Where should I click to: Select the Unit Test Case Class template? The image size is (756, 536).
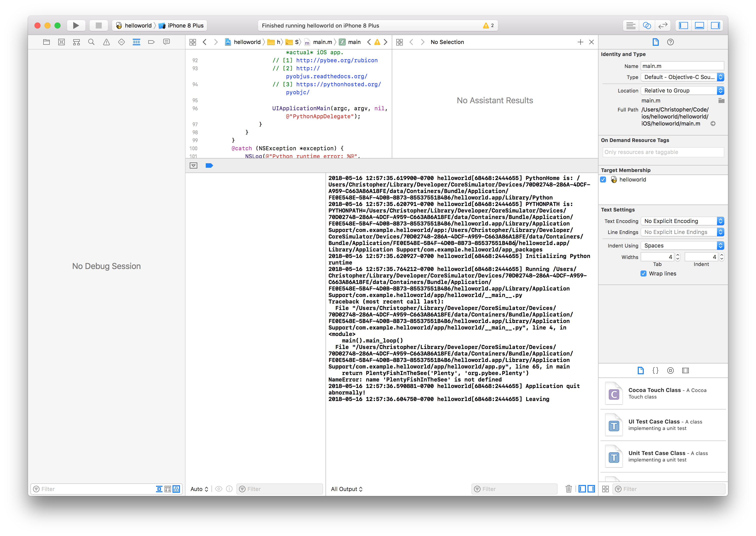(663, 456)
